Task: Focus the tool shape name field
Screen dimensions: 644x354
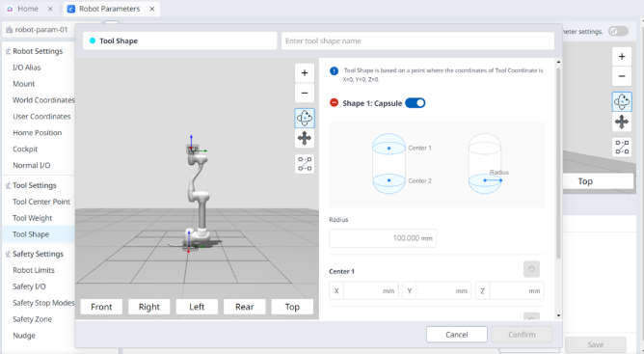Action: tap(417, 41)
